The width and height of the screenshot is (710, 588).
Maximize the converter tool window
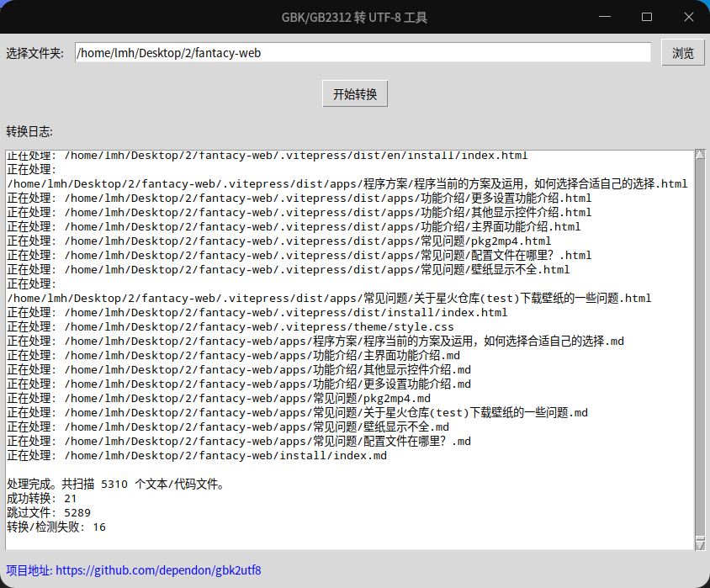[647, 17]
